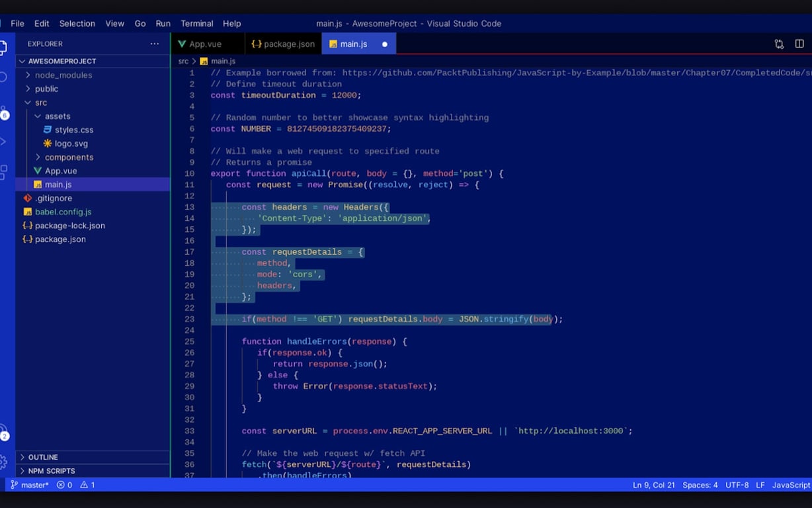Click the logo.svg file icon
Viewport: 812px width, 508px height.
48,144
